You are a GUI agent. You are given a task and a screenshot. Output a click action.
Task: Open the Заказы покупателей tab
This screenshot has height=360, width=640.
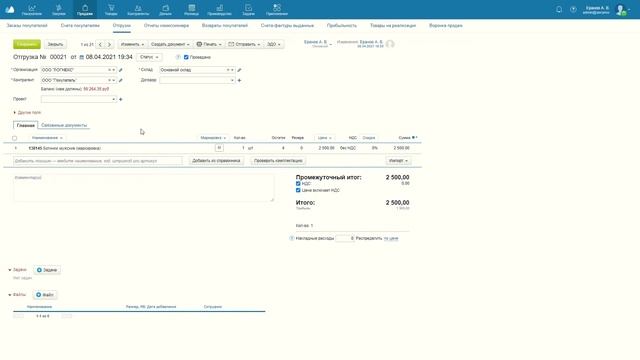[27, 25]
